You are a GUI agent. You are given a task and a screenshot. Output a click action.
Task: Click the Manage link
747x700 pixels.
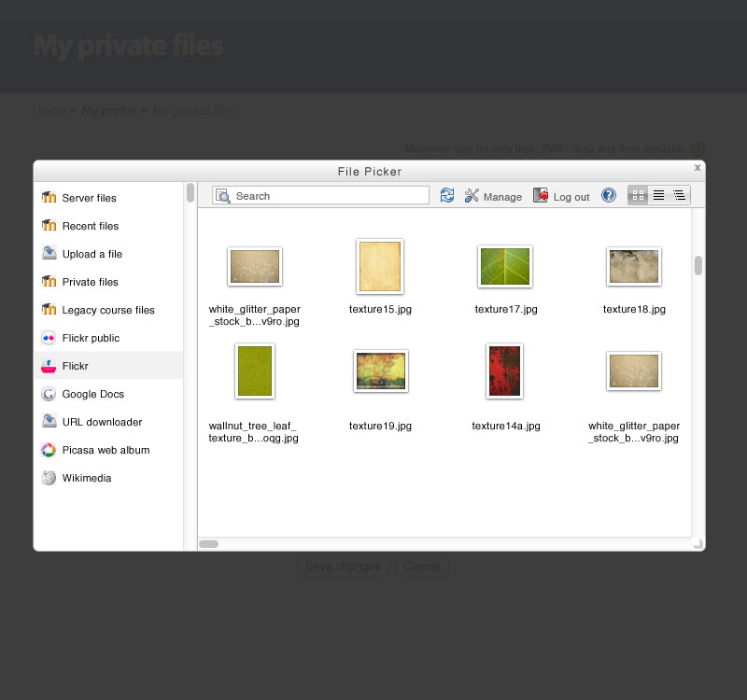point(502,197)
